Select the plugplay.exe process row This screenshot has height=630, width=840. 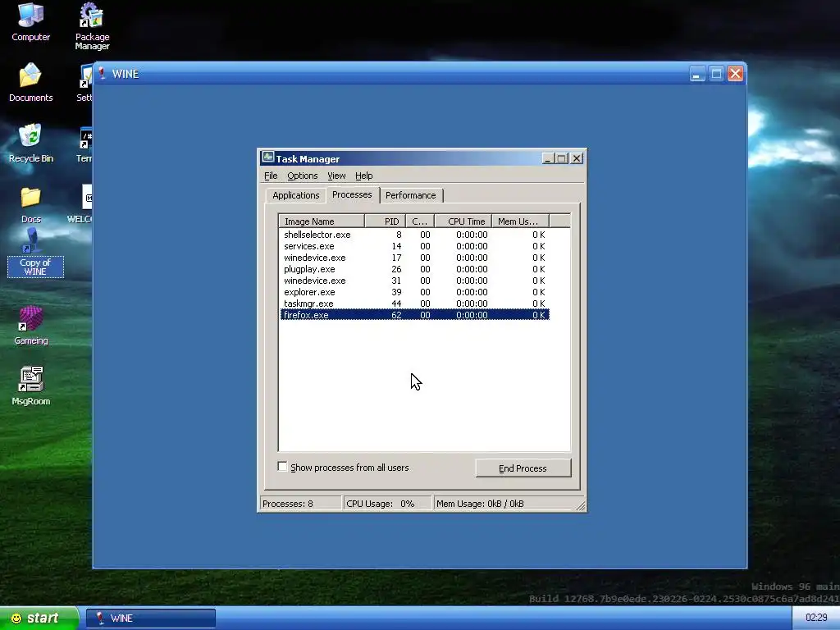[x=414, y=269]
